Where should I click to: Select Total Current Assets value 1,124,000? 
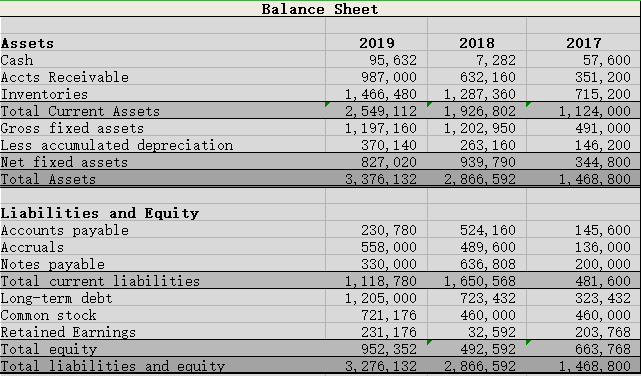[x=595, y=111]
